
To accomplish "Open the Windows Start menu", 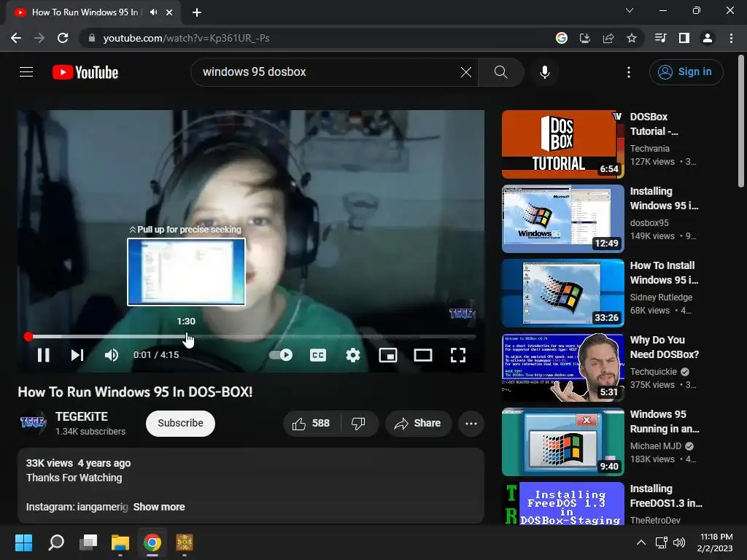I will tap(23, 542).
